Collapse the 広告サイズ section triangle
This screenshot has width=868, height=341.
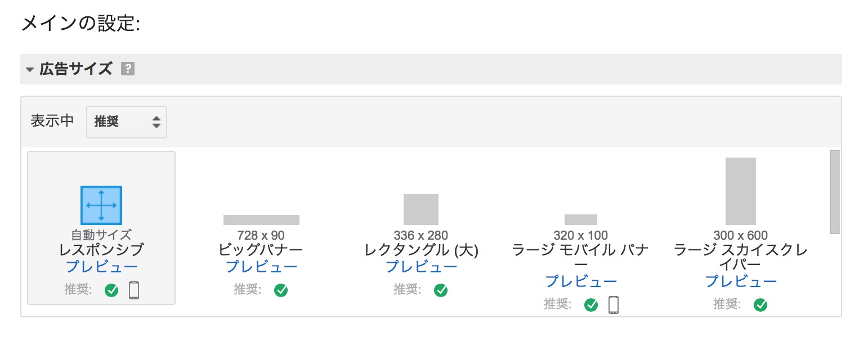click(x=30, y=70)
